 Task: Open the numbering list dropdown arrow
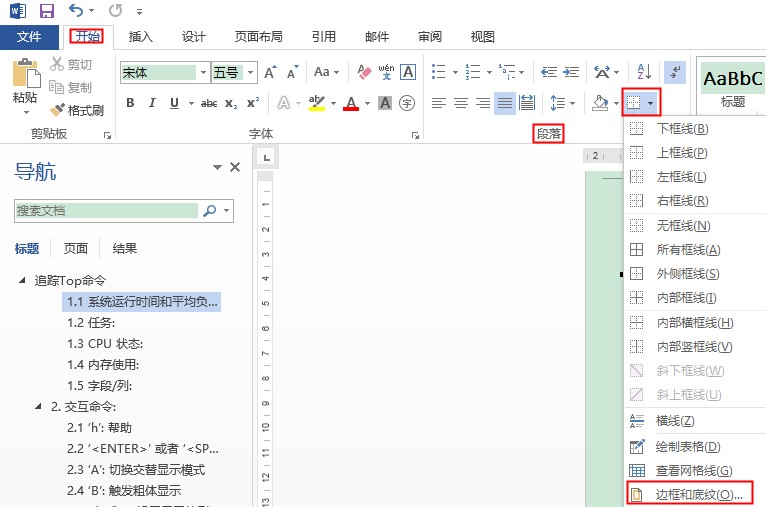click(x=489, y=73)
